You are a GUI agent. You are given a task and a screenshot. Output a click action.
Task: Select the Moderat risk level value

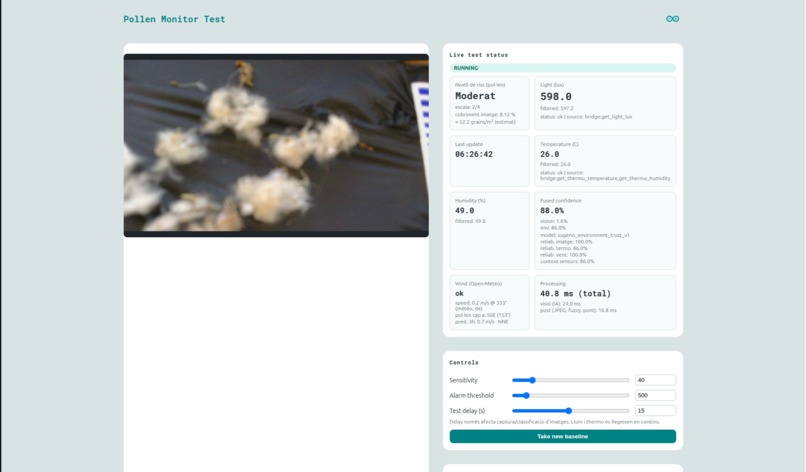(475, 96)
